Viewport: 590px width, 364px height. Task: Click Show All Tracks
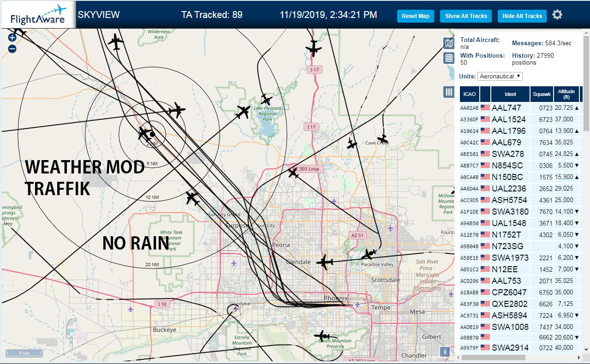[466, 16]
